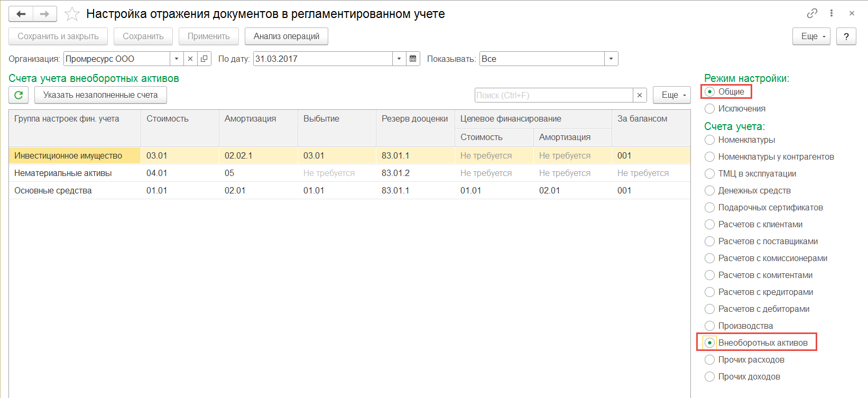Copy link using chain icon
This screenshot has height=398, width=868.
(x=812, y=13)
